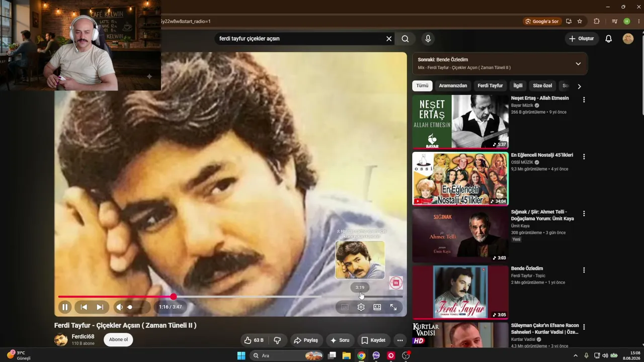
Task: Start voice search with the microphone
Action: click(x=428, y=39)
